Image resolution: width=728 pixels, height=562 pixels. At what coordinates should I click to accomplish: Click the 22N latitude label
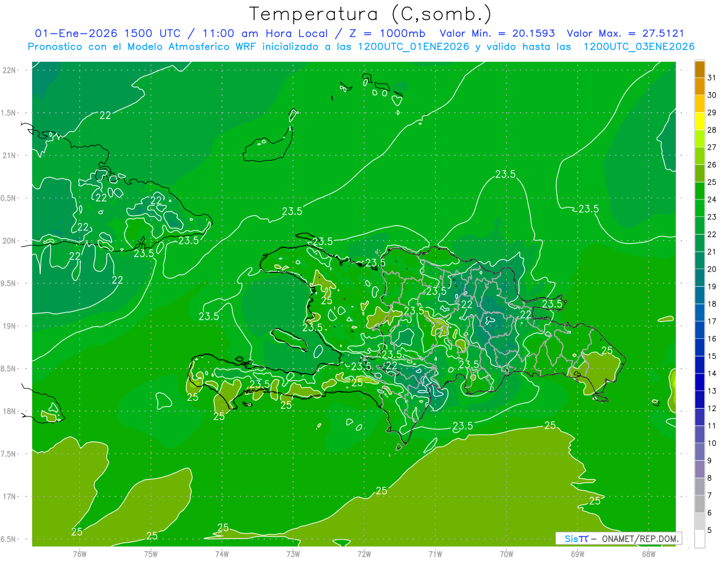(x=9, y=70)
